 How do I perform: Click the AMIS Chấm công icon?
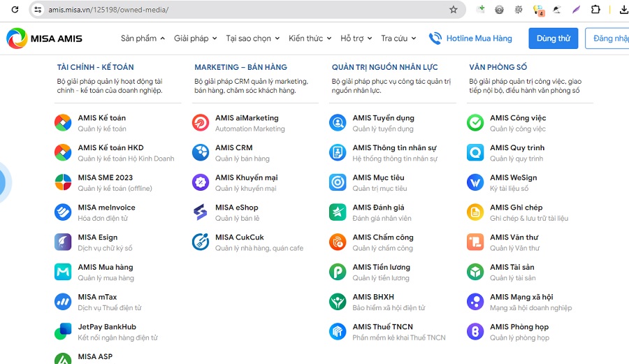click(338, 242)
